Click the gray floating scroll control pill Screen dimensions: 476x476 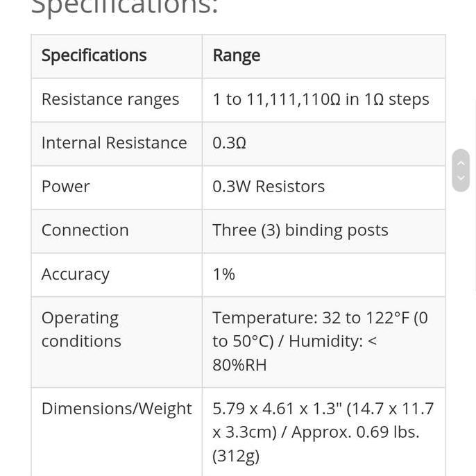pos(461,171)
